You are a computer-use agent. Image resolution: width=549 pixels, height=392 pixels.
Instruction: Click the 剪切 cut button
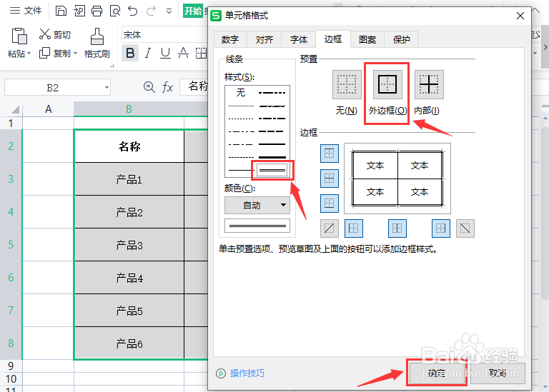point(54,34)
